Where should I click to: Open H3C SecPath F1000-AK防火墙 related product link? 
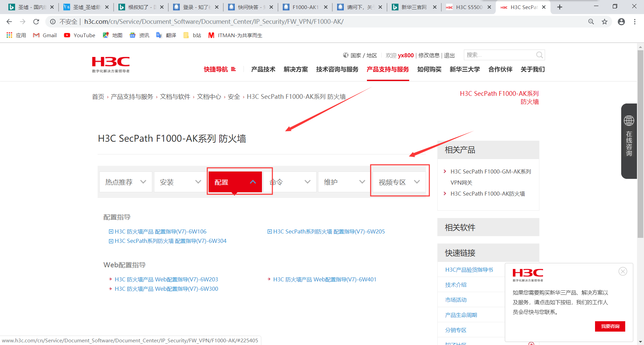(488, 194)
